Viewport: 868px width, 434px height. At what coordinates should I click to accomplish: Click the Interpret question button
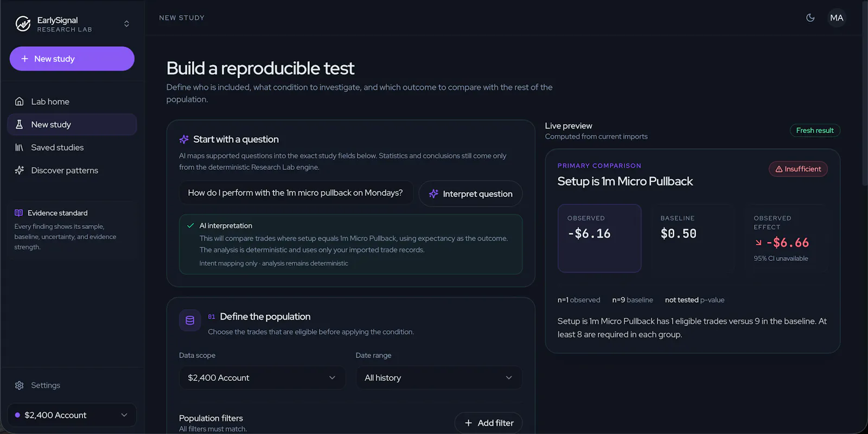470,194
